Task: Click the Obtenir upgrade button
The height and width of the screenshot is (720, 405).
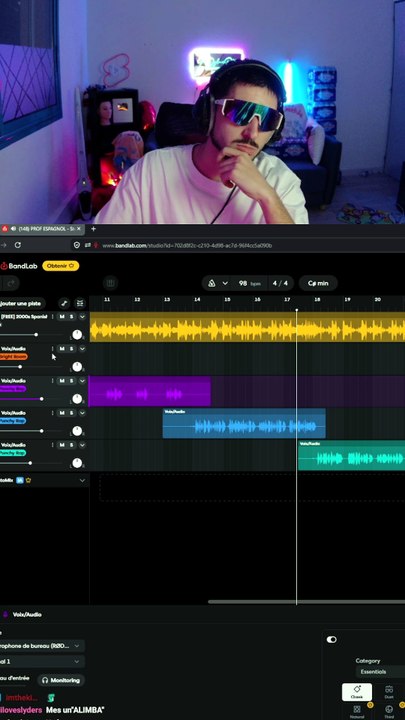Action: point(61,266)
